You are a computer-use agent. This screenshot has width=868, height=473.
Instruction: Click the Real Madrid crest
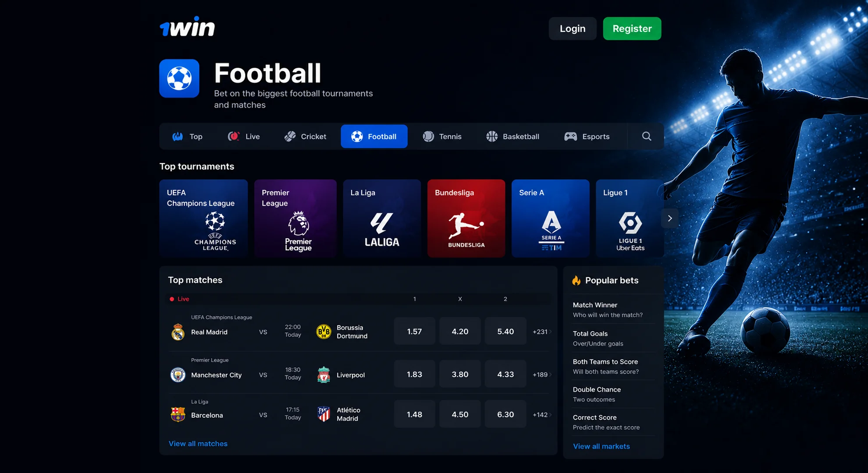tap(178, 332)
